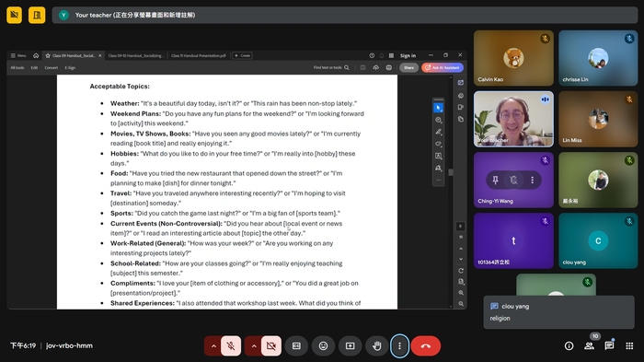
Task: Open more options on Ching-Yi Wang's tile
Action: coord(533,180)
